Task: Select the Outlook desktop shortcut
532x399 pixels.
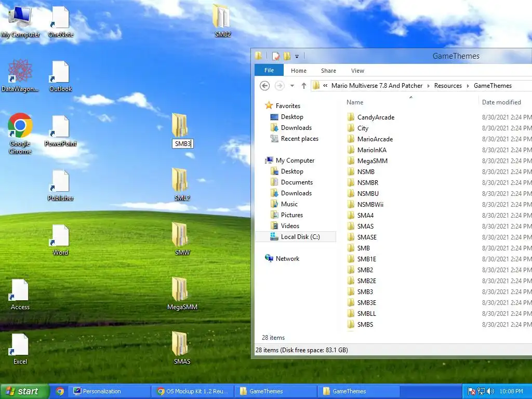Action: [61, 76]
